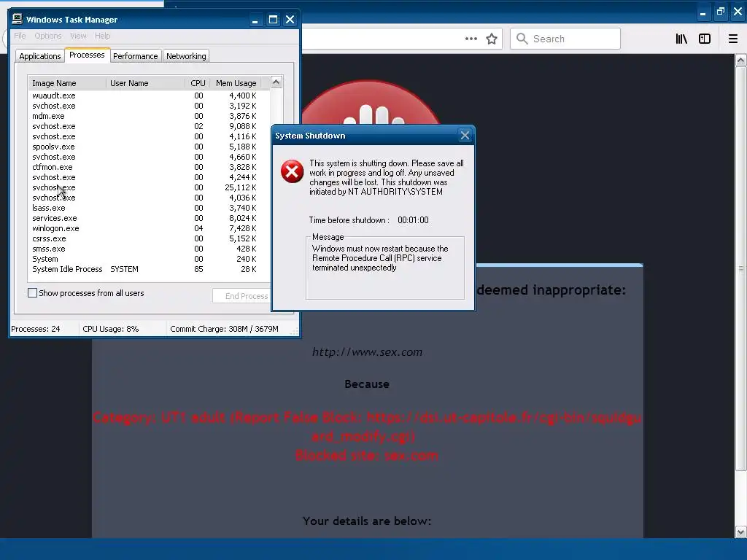Open the File menu in Task Manager
747x560 pixels.
point(20,36)
